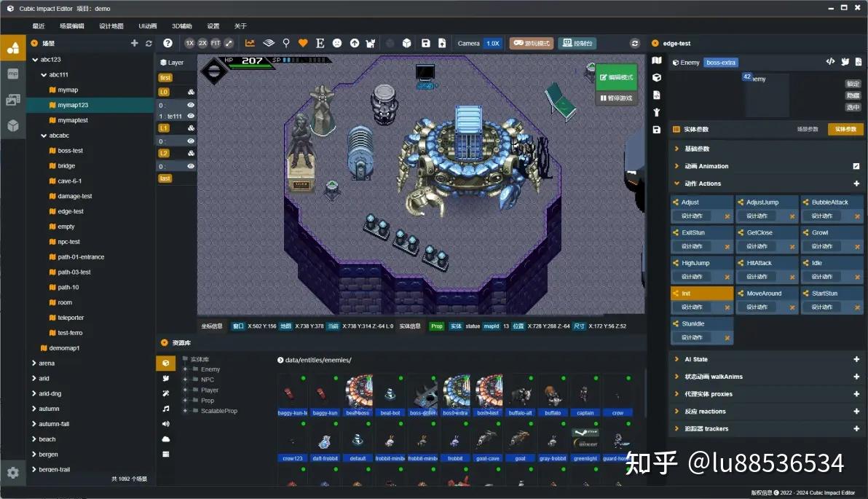The height and width of the screenshot is (499, 868).
Task: Toggle visibility of layer '1 : te111'
Action: click(191, 117)
